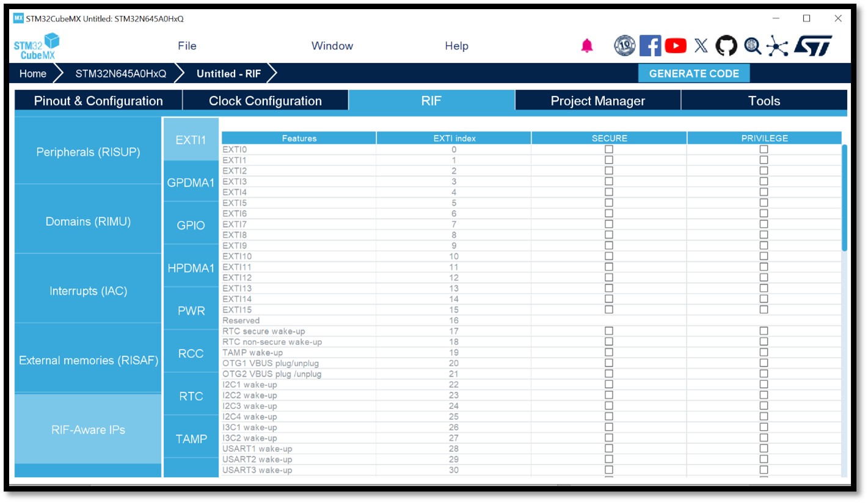Click the EXTI index column header
The height and width of the screenshot is (503, 868).
tap(454, 139)
